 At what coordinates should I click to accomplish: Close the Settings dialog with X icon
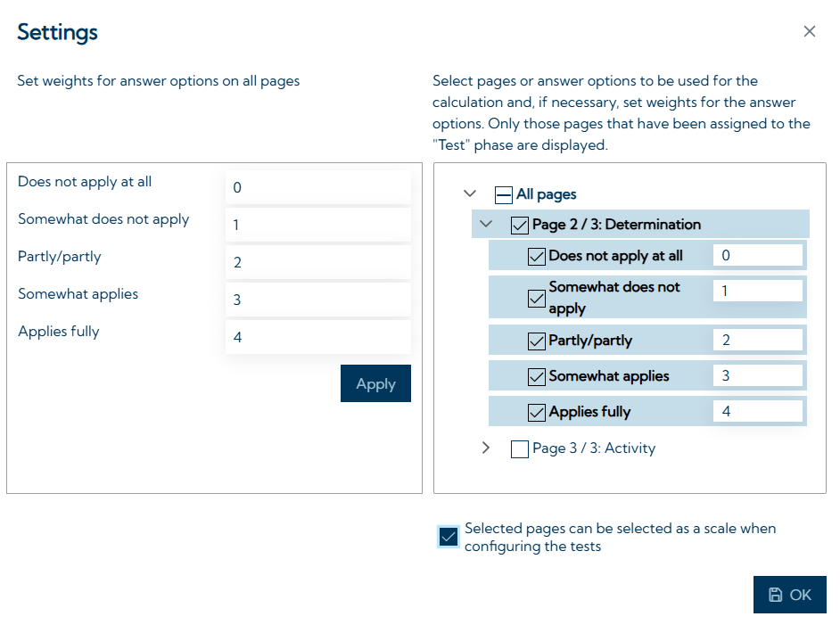tap(809, 31)
